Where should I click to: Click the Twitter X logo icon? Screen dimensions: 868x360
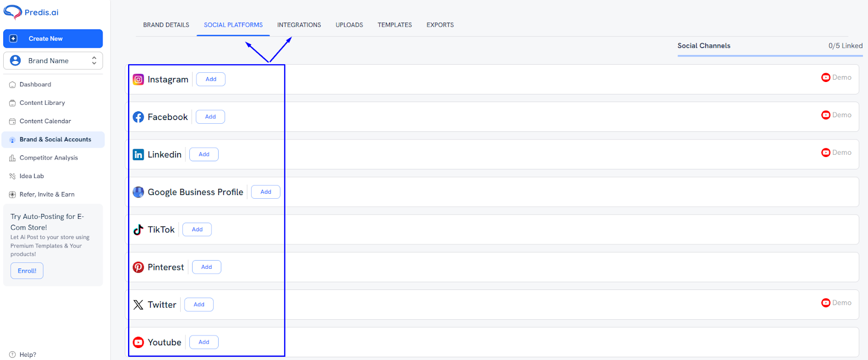(138, 305)
